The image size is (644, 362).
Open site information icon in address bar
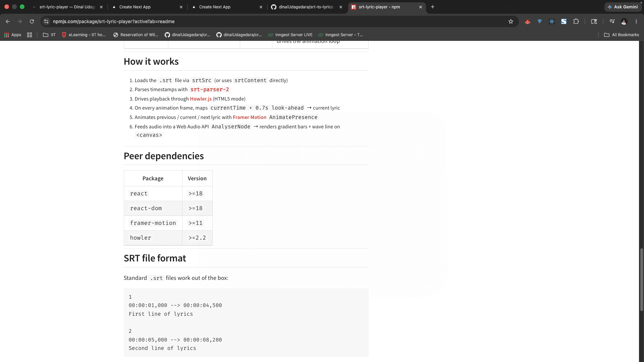click(46, 21)
